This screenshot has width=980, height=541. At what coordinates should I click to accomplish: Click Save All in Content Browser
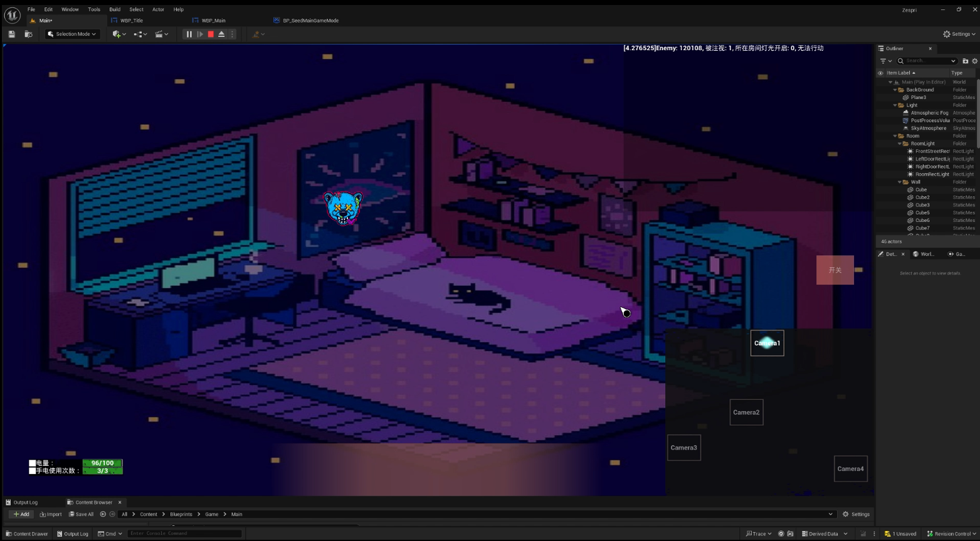pyautogui.click(x=82, y=514)
